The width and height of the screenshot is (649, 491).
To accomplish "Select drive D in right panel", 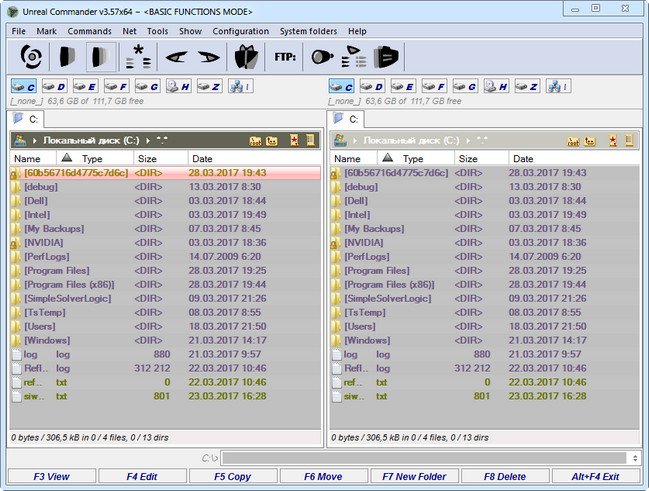I will pyautogui.click(x=373, y=87).
